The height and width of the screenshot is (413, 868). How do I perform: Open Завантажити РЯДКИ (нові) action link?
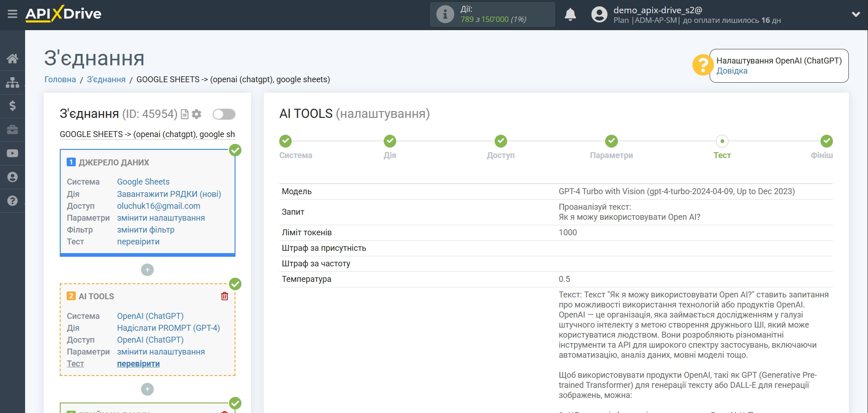coord(169,194)
